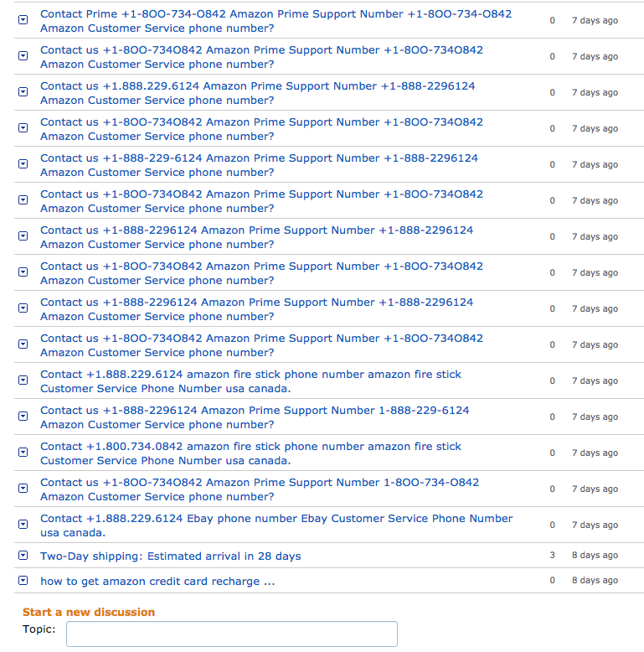Click reply count '0' on credit card recharge row
Screen dimensions: 644x652
[x=552, y=580]
